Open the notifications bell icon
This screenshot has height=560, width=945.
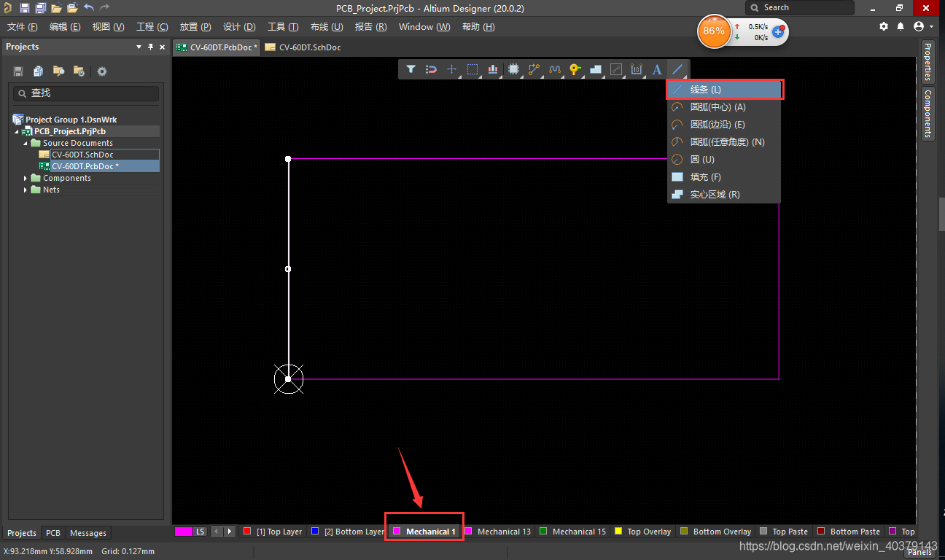(901, 26)
